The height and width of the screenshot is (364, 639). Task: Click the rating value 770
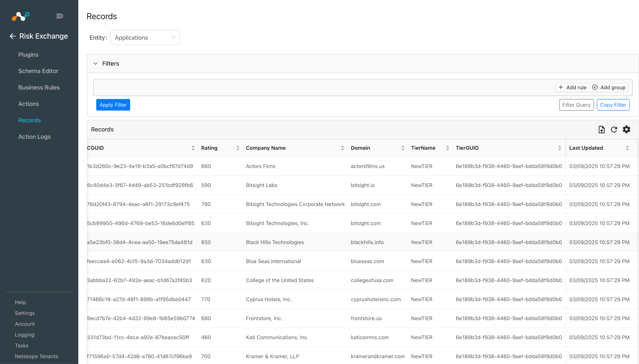[206, 299]
